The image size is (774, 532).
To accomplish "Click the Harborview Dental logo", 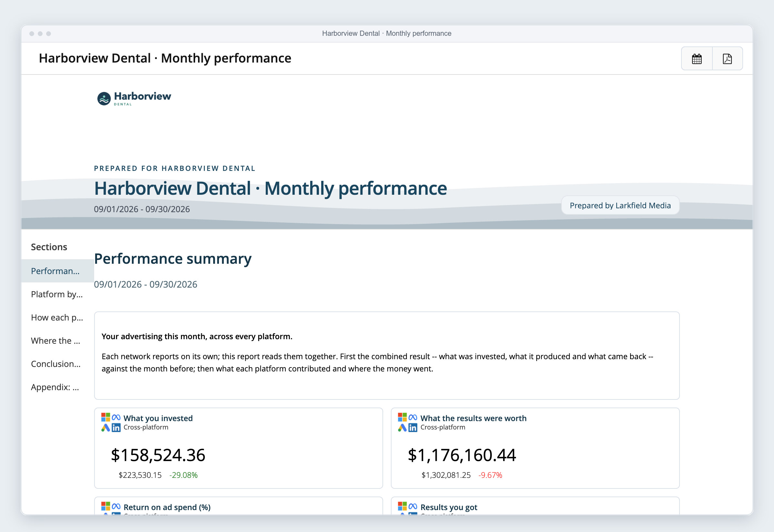I will pos(134,98).
